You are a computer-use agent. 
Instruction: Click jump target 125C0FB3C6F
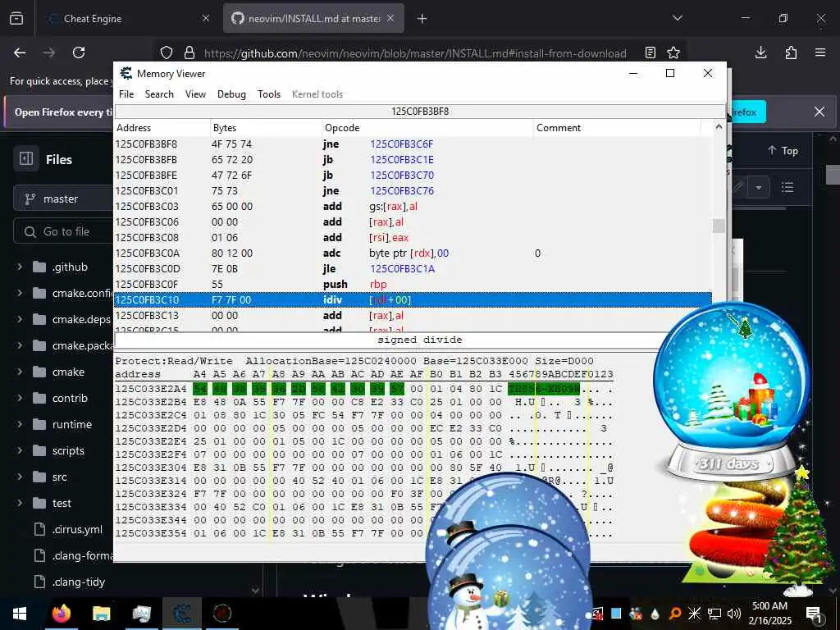tap(402, 144)
